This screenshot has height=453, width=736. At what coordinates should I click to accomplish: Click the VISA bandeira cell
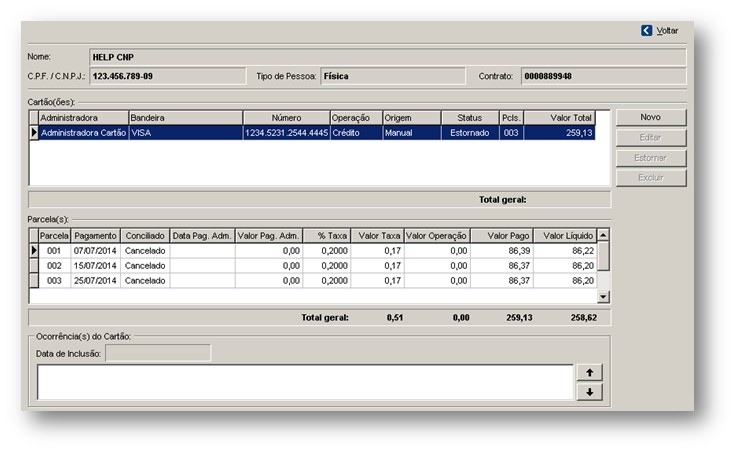[186, 133]
